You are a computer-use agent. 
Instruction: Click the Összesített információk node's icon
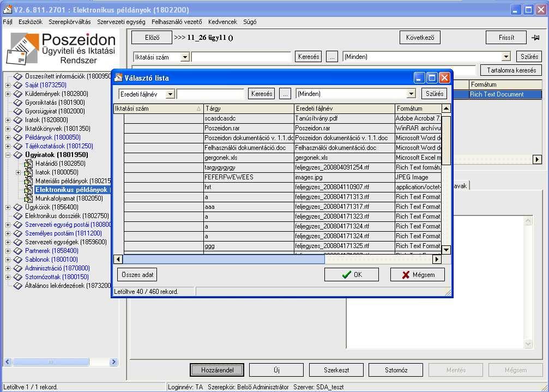pos(18,76)
